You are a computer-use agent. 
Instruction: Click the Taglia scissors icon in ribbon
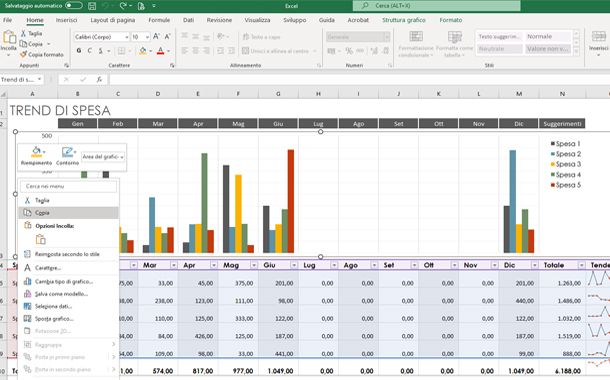point(23,33)
